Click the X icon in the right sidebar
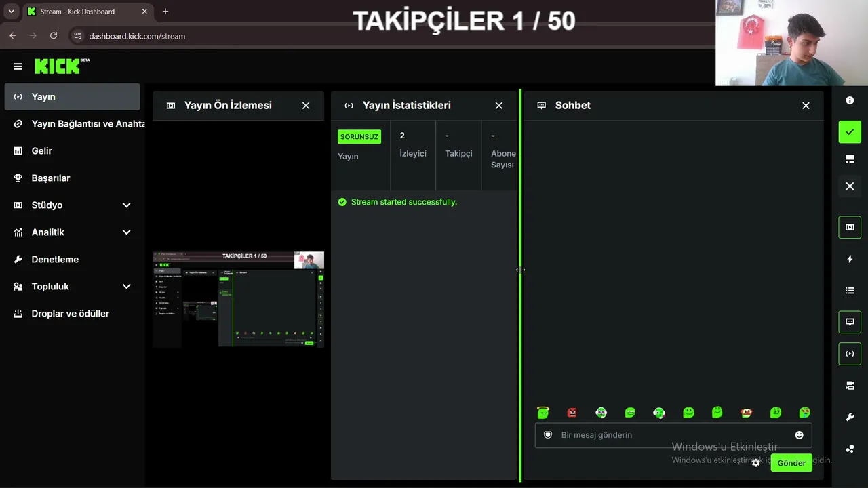 [x=850, y=186]
